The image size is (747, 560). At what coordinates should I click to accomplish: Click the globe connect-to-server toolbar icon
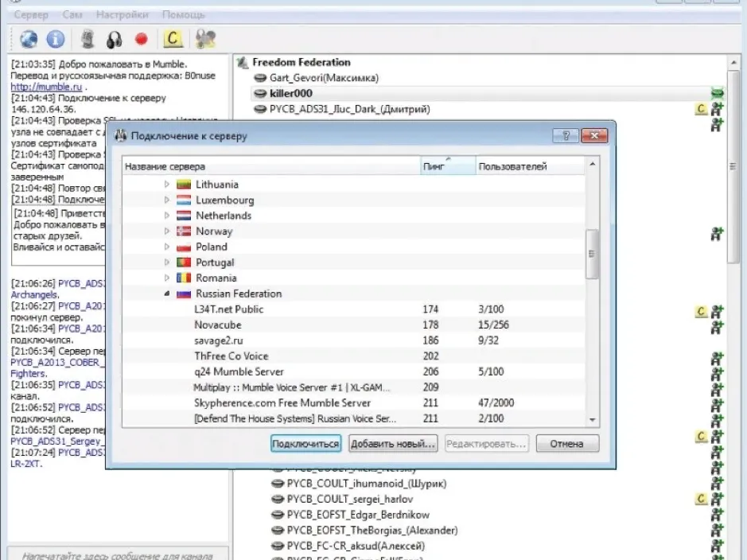pos(29,38)
